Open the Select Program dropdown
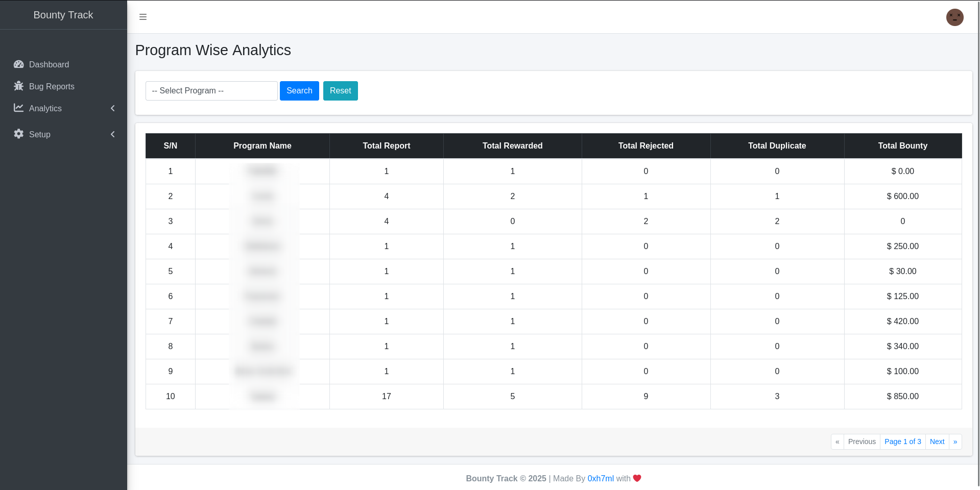The image size is (980, 490). click(x=211, y=91)
